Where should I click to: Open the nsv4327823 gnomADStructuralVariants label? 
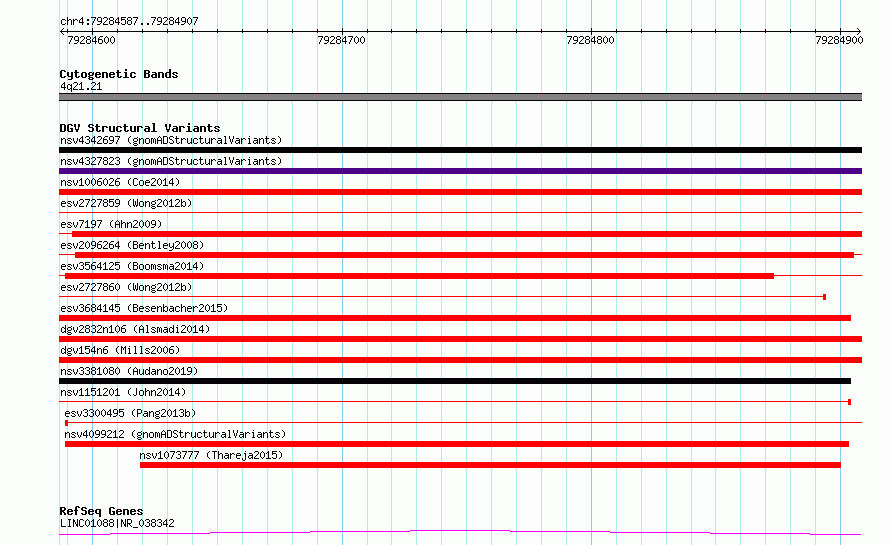[171, 161]
